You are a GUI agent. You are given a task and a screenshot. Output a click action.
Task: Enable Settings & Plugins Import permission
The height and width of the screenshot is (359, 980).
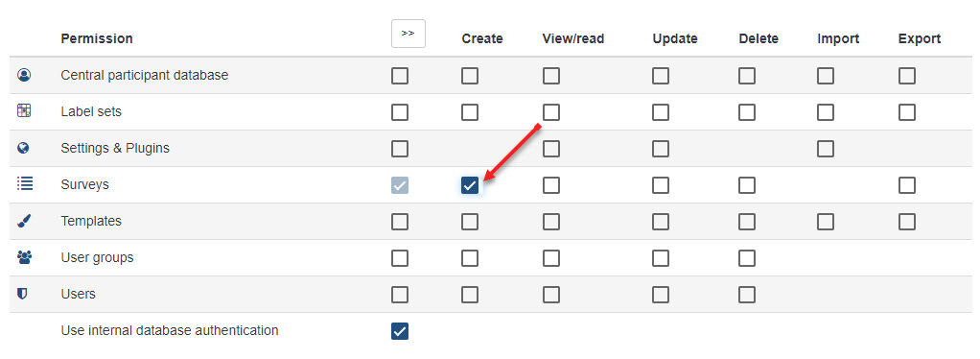(826, 149)
